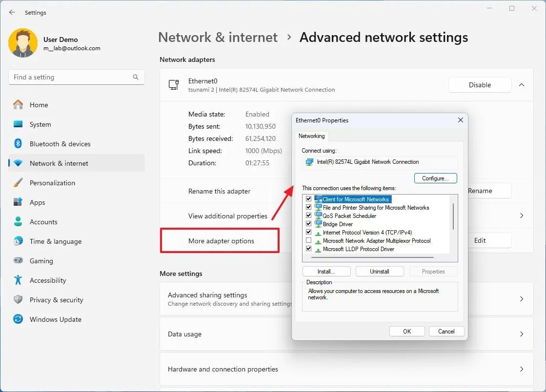Click the Rename adapter button

click(489, 191)
